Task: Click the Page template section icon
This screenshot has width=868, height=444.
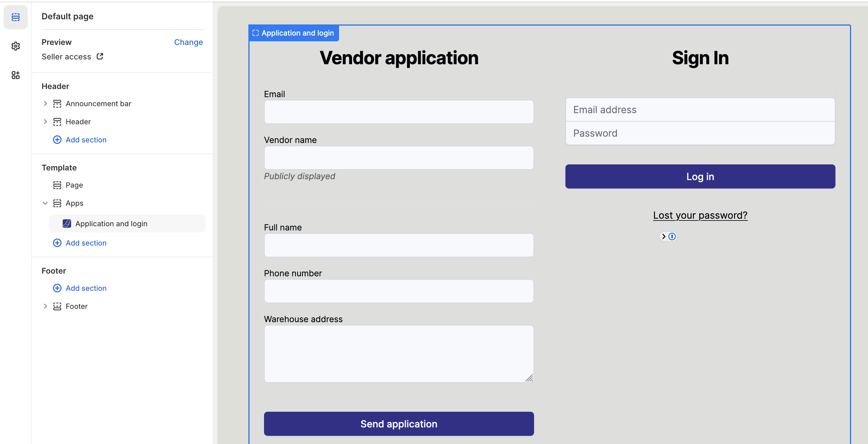Action: tap(57, 185)
